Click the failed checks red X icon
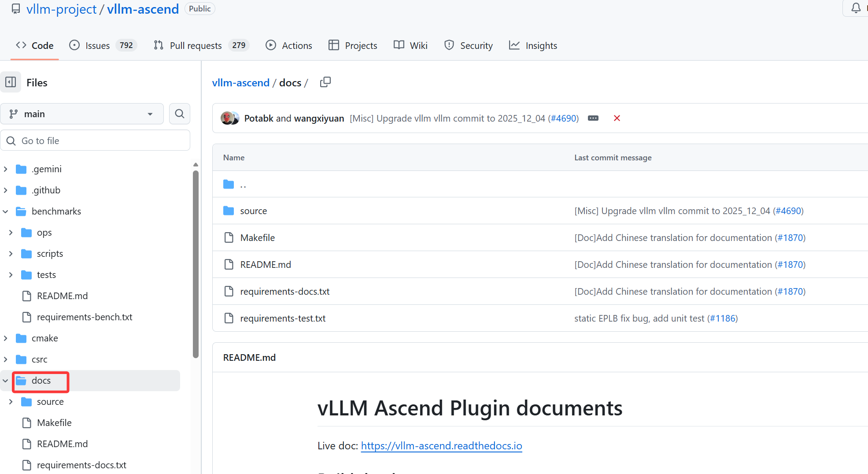The width and height of the screenshot is (868, 474). coord(617,118)
